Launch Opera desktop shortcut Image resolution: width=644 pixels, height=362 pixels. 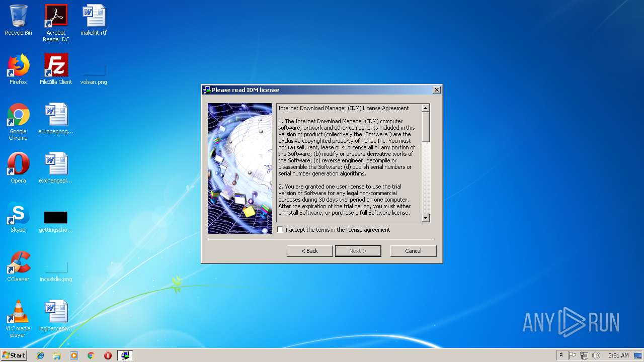coord(18,168)
